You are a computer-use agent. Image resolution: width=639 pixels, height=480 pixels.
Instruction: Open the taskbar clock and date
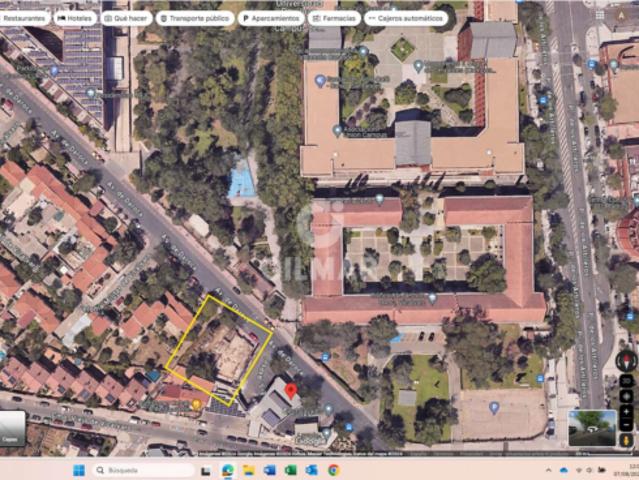pyautogui.click(x=627, y=471)
